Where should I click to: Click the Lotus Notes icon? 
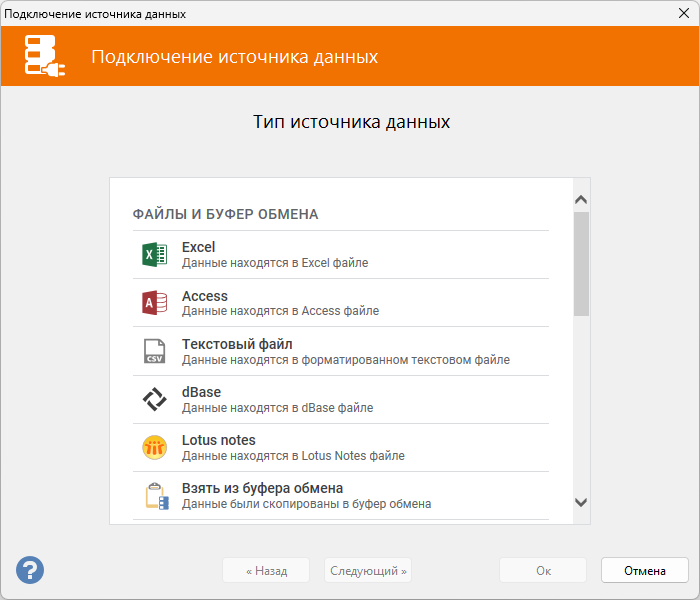154,447
